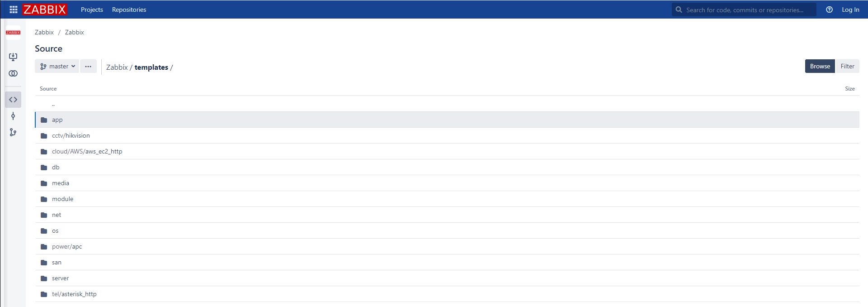Click the templates path segment
This screenshot has height=307, width=868.
tap(151, 67)
